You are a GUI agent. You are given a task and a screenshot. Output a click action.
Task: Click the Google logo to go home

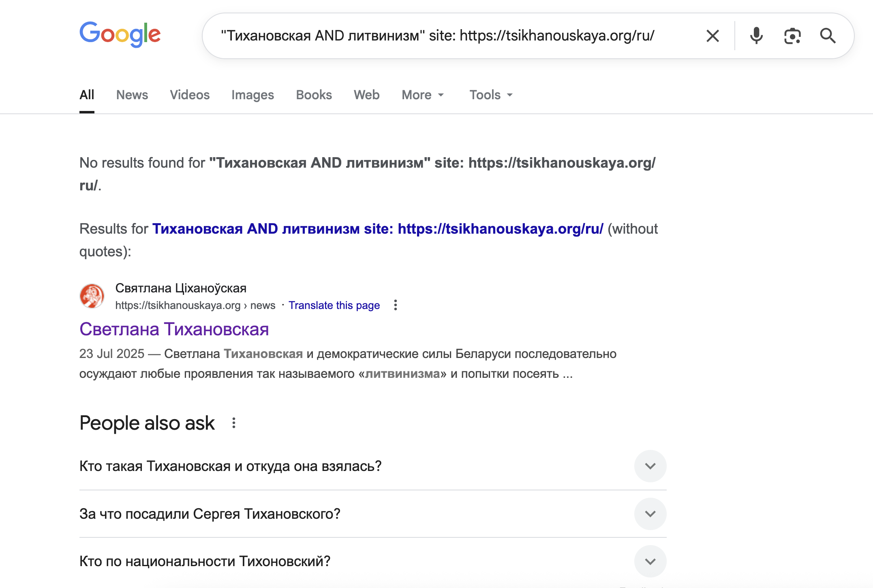[x=120, y=34]
